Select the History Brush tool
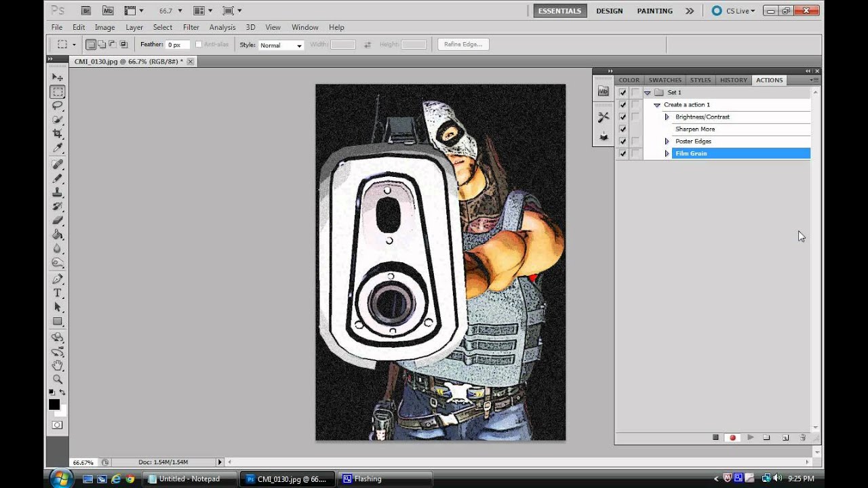 click(58, 207)
